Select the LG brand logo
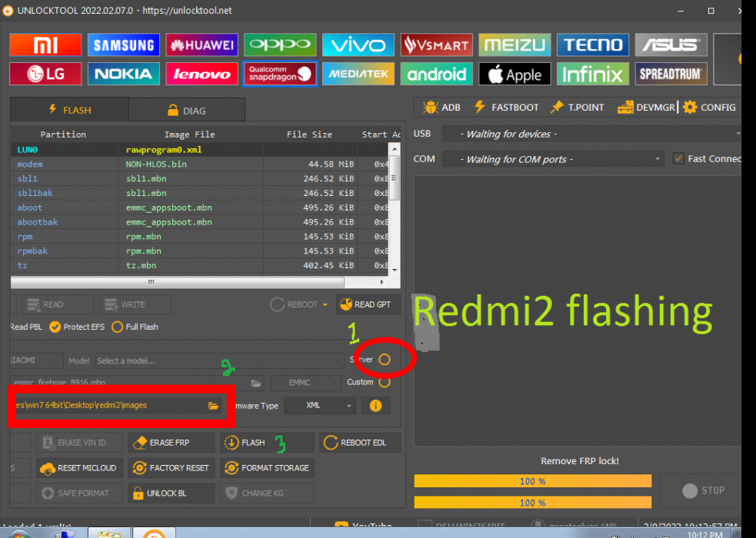The width and height of the screenshot is (756, 538). coord(45,74)
